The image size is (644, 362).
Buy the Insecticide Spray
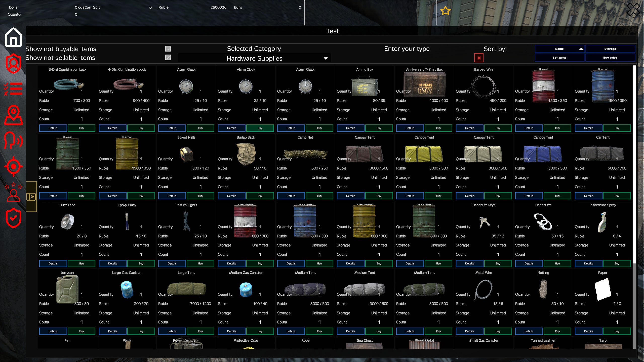click(617, 263)
